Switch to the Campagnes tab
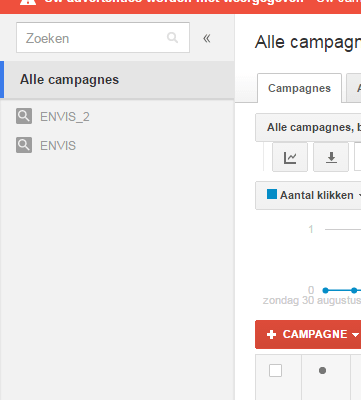 pyautogui.click(x=299, y=88)
